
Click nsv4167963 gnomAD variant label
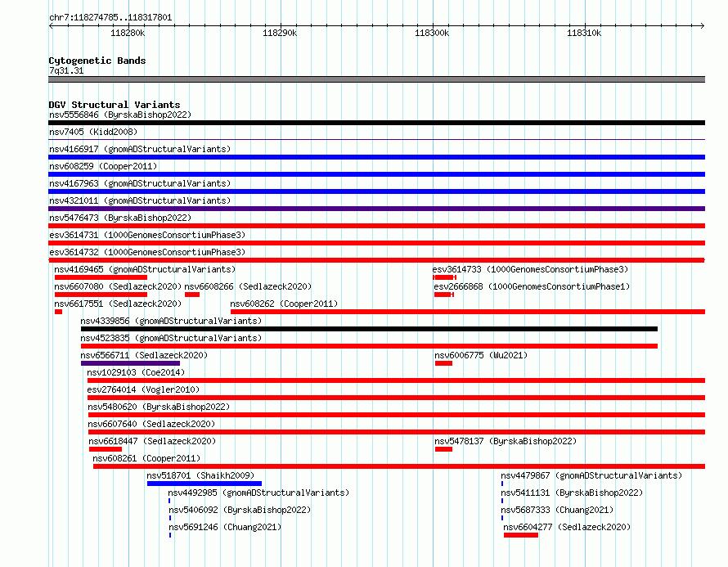(140, 183)
